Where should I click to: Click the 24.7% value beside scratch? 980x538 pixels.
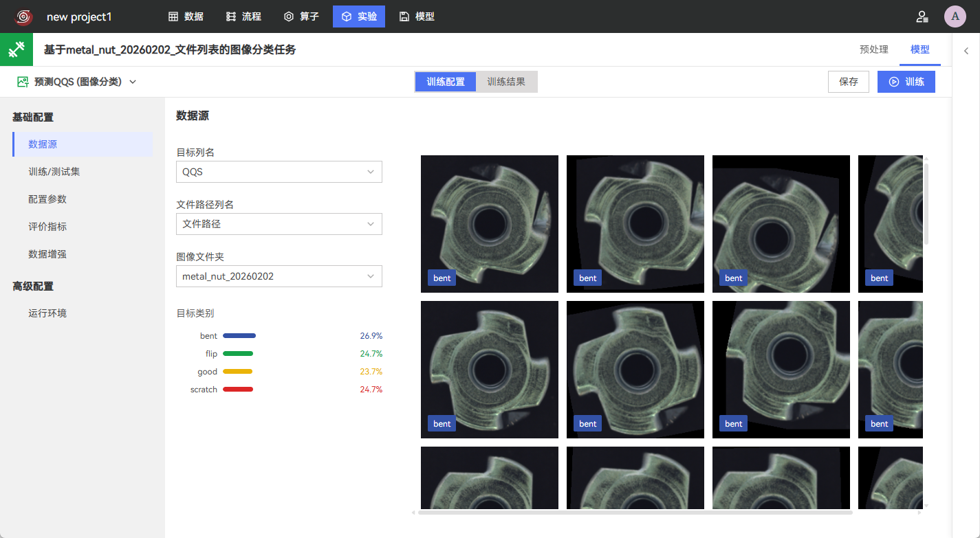[371, 390]
